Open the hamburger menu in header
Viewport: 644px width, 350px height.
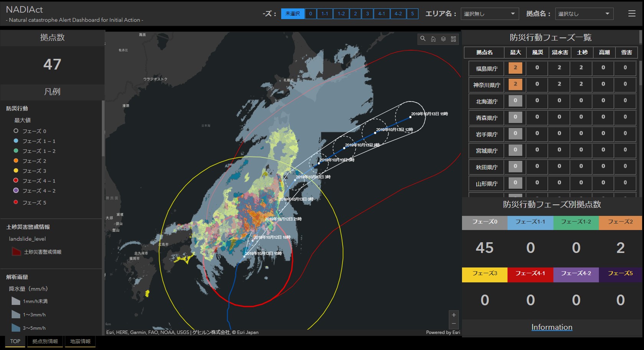click(x=632, y=14)
